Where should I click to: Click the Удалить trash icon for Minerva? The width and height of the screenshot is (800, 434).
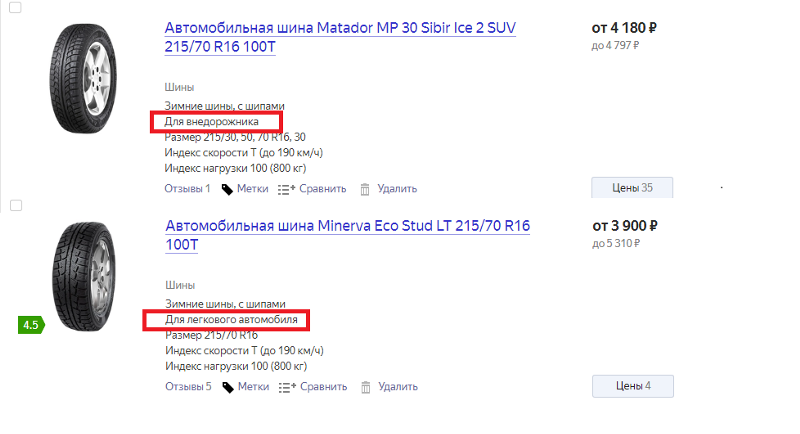coord(366,388)
